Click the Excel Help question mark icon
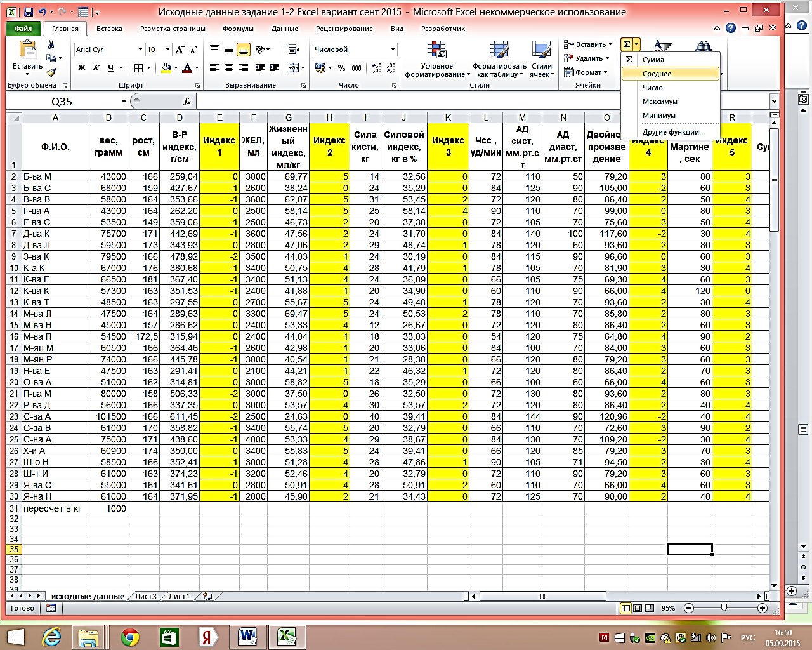The height and width of the screenshot is (650, 812). [730, 28]
